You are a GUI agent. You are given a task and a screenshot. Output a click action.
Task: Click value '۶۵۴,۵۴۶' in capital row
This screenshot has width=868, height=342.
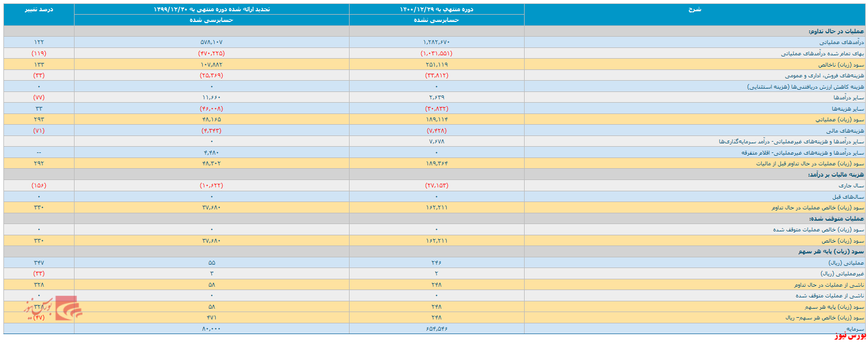437,328
